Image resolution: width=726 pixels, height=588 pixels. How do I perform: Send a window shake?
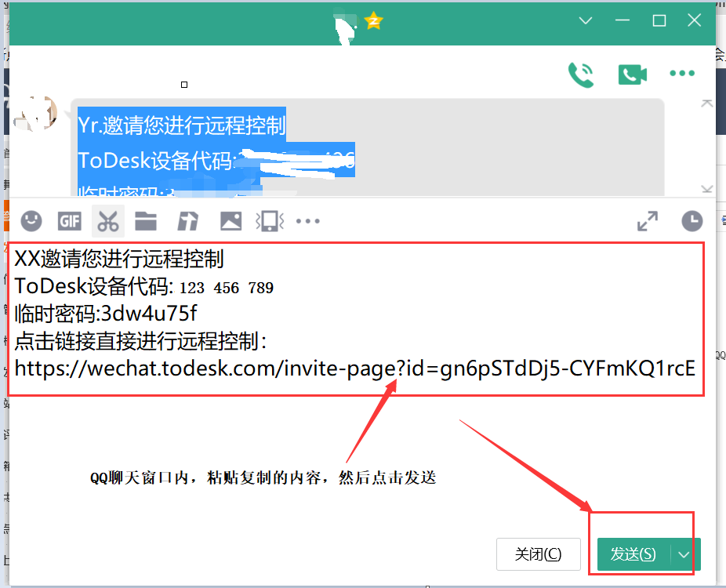tap(270, 221)
